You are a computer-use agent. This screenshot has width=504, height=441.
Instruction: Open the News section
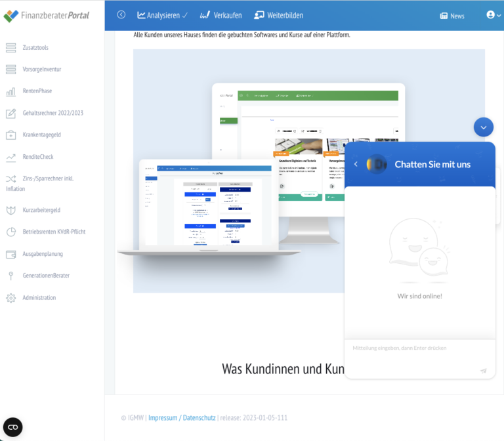click(x=452, y=16)
